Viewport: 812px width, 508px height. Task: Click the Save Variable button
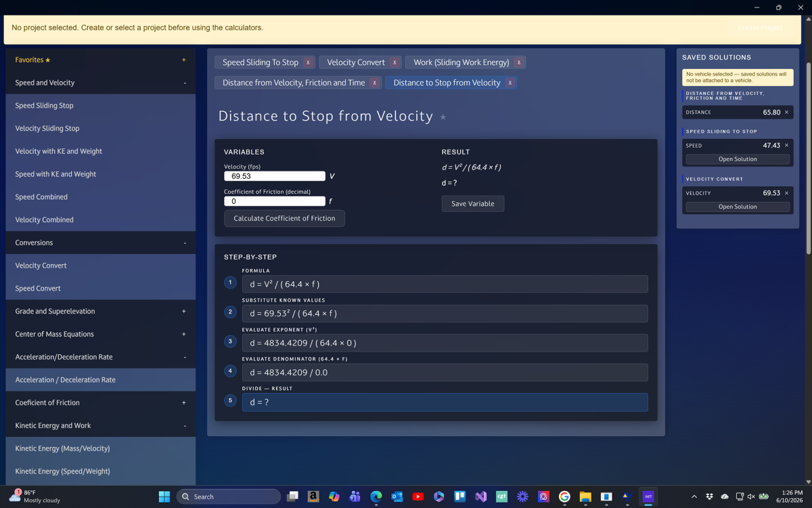pos(473,204)
